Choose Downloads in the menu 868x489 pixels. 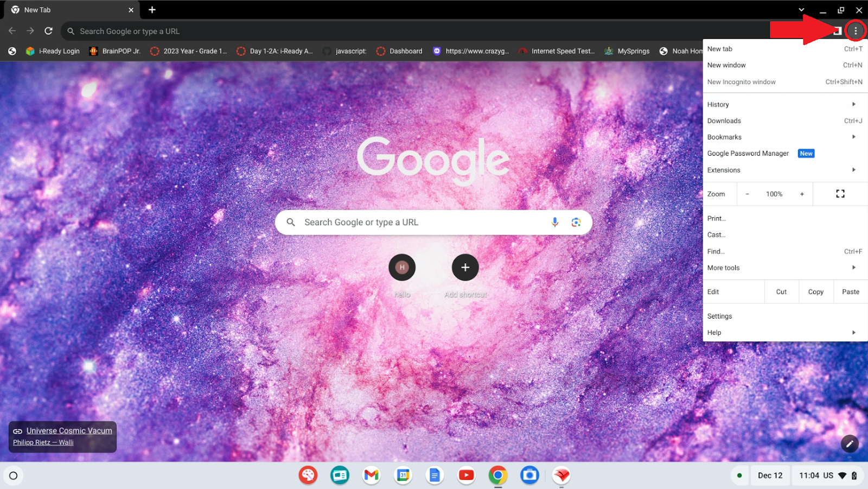click(x=724, y=120)
